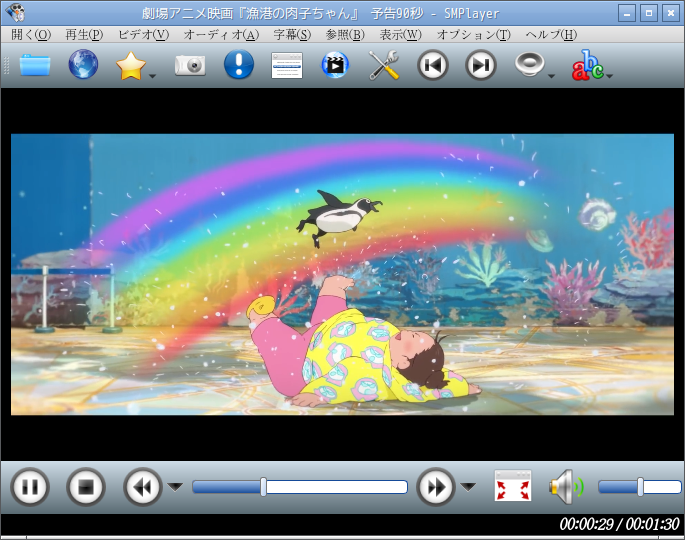Image resolution: width=685 pixels, height=540 pixels.
Task: Stop the video playback
Action: 86,487
